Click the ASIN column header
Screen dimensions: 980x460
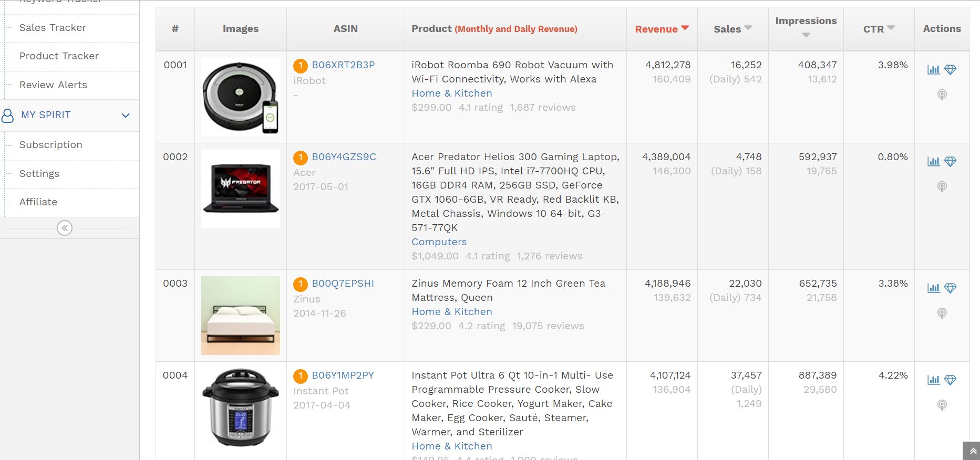(x=346, y=29)
